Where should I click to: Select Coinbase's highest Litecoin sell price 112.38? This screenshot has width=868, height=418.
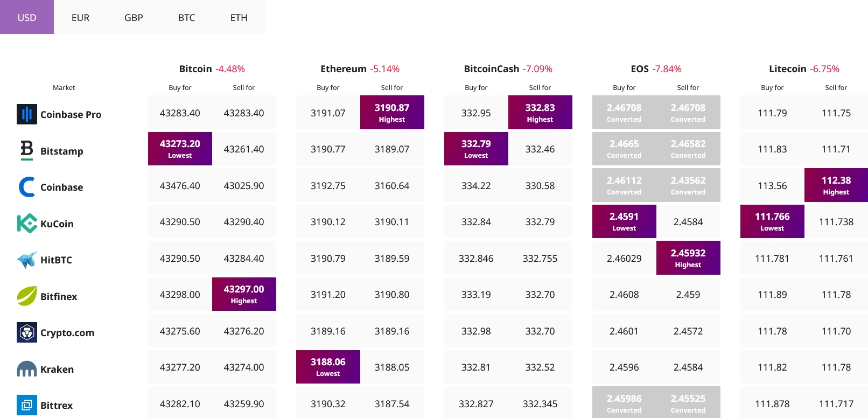pyautogui.click(x=836, y=185)
